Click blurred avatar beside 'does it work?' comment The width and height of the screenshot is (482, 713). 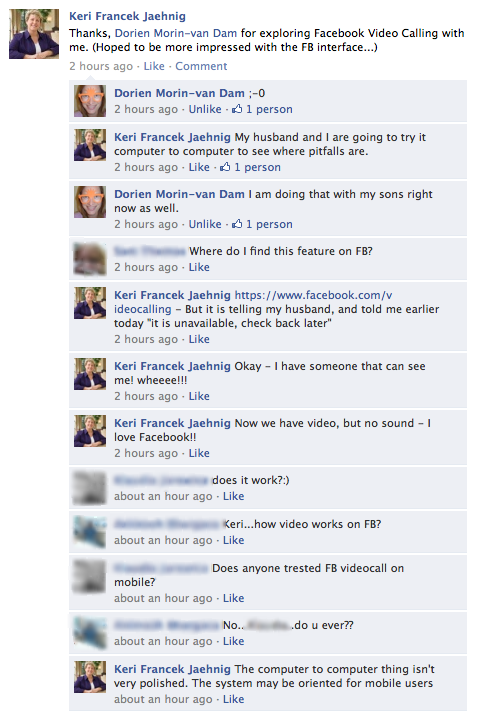click(x=90, y=488)
